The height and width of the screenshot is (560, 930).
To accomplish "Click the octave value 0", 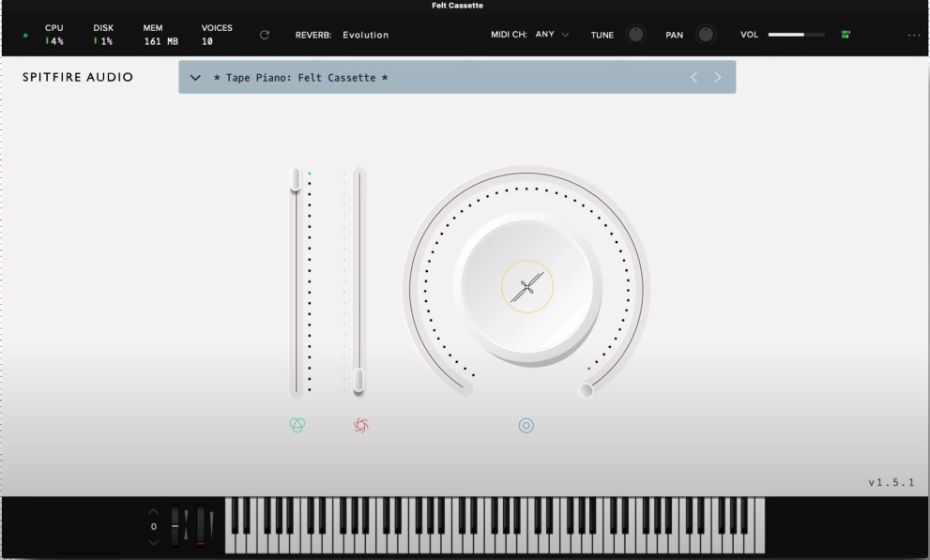I will pos(154,527).
